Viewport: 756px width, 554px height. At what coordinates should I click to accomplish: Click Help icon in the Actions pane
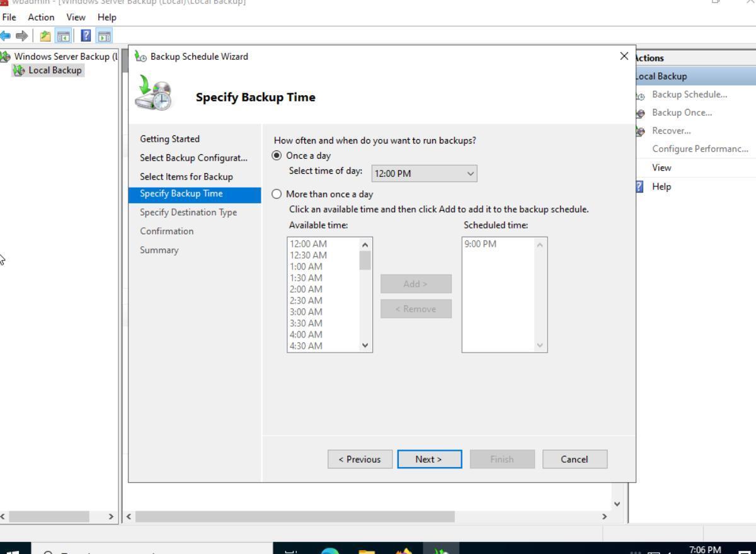639,187
